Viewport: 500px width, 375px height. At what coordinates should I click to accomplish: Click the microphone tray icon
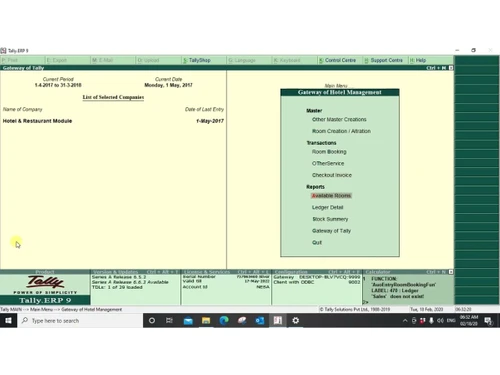click(x=431, y=321)
